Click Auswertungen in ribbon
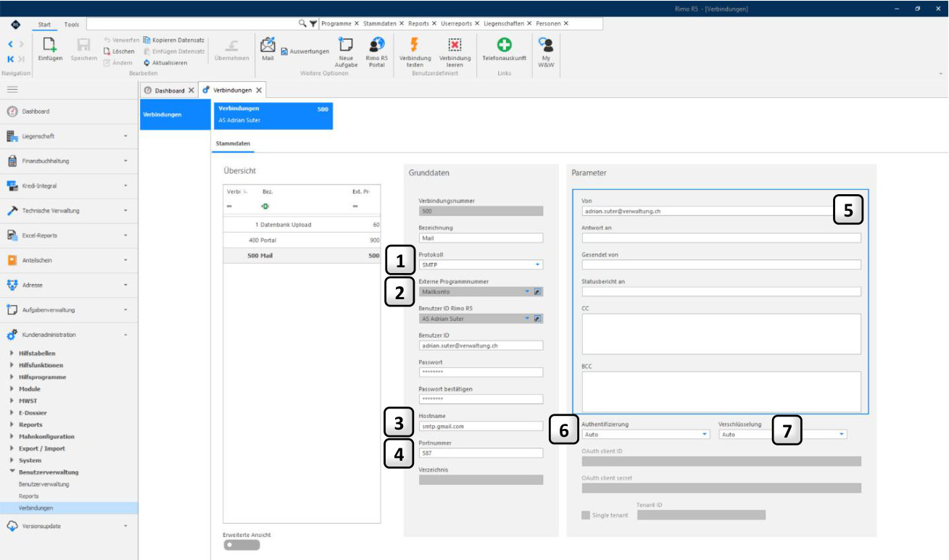This screenshot has height=560, width=949. coord(304,51)
